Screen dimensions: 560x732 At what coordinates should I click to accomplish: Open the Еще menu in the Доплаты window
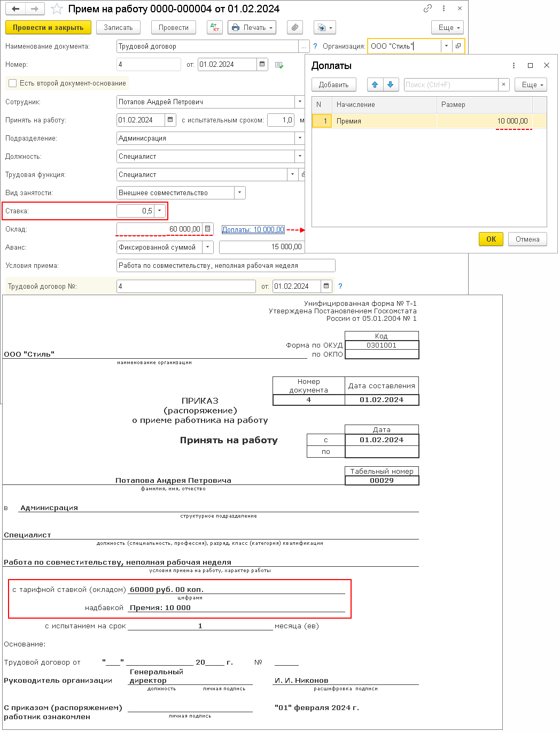coord(531,84)
